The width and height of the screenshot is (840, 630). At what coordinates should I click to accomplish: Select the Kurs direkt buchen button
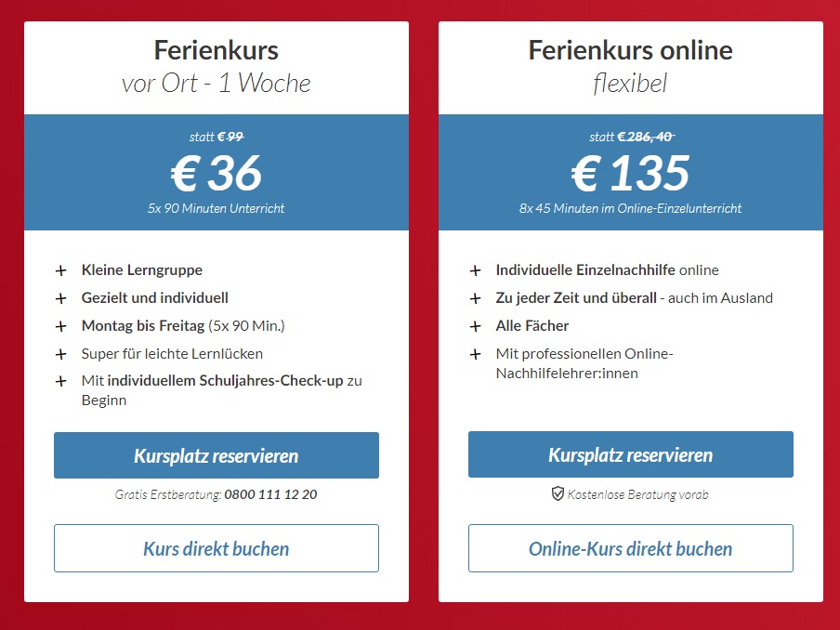(217, 548)
